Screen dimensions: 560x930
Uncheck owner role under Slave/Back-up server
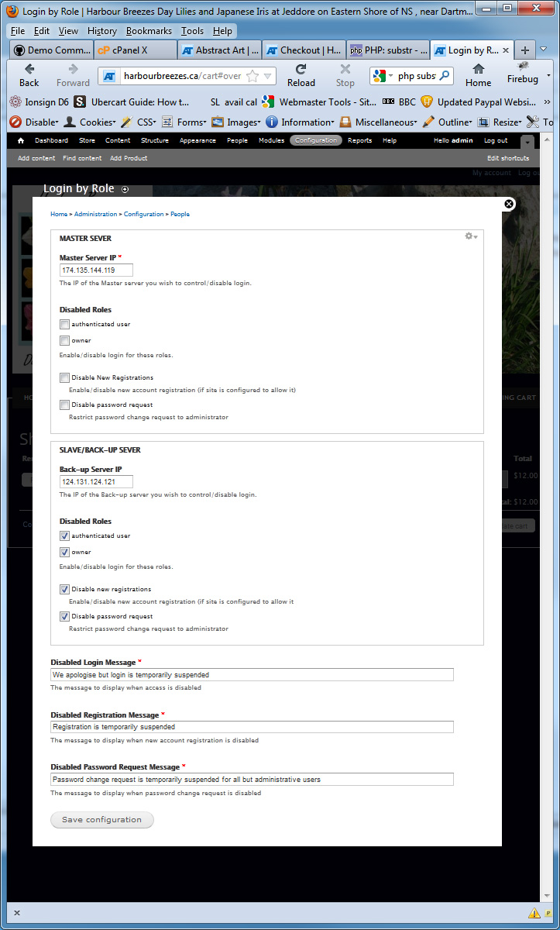click(64, 552)
